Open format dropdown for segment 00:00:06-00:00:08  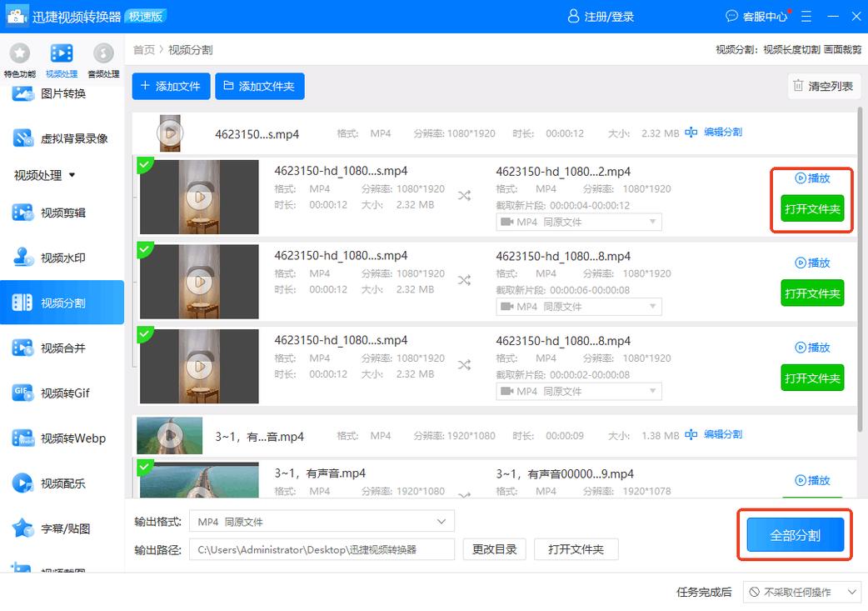578,307
